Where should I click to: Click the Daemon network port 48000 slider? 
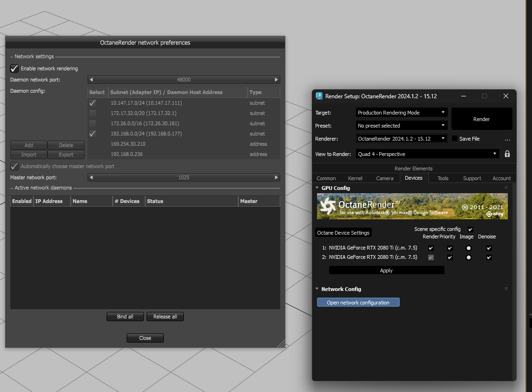tap(183, 80)
